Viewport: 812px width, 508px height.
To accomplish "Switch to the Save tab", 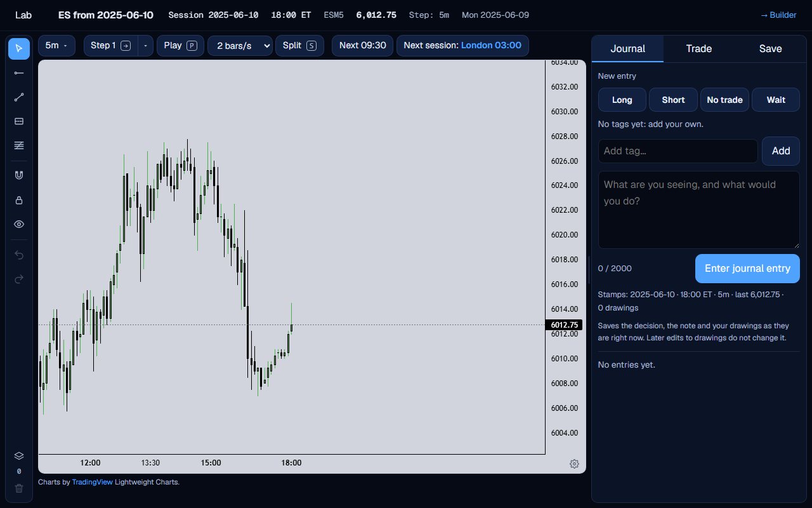I will click(x=770, y=49).
